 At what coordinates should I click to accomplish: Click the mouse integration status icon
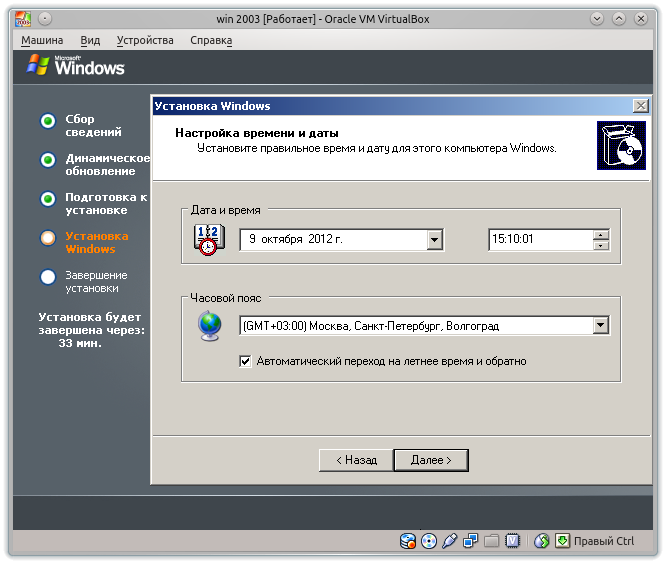[542, 541]
